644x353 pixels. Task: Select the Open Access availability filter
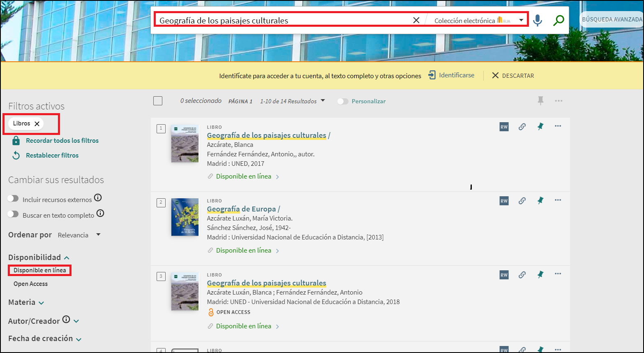tap(30, 284)
